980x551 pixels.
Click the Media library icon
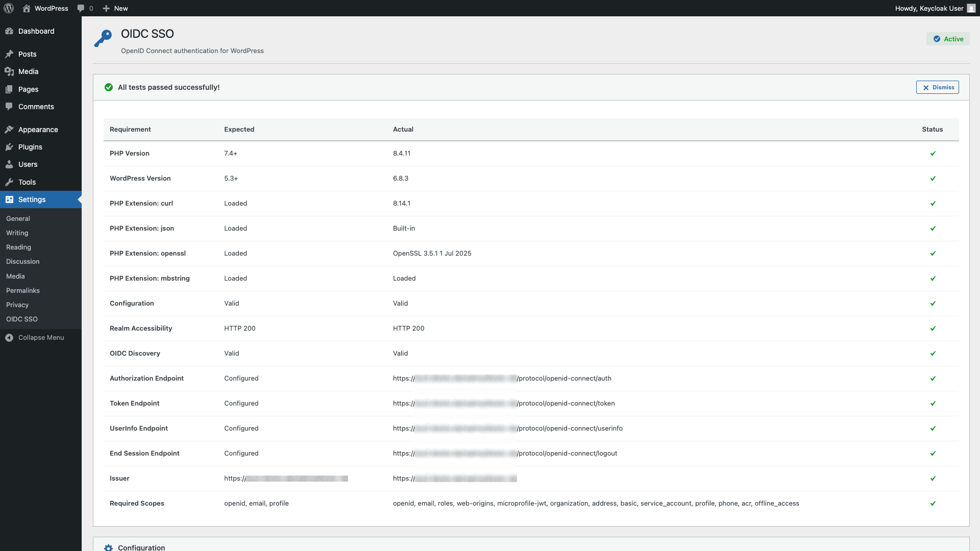(x=9, y=71)
